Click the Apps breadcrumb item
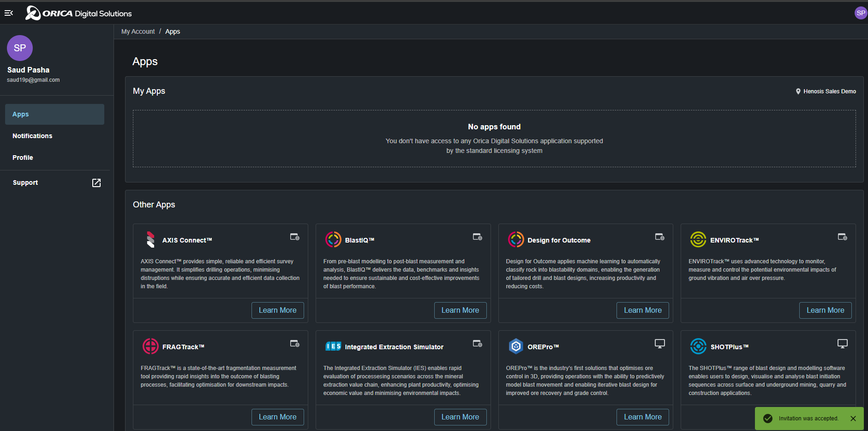The height and width of the screenshot is (431, 868). pyautogui.click(x=173, y=31)
